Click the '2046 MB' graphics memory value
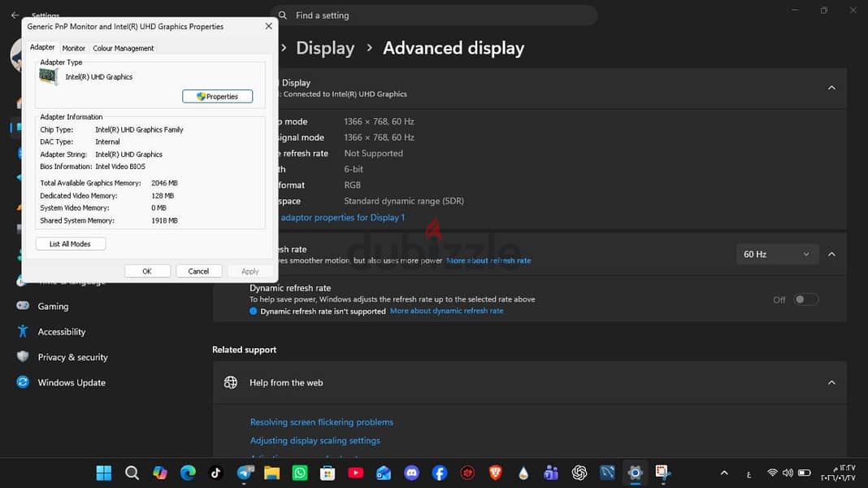The image size is (868, 488). (164, 183)
